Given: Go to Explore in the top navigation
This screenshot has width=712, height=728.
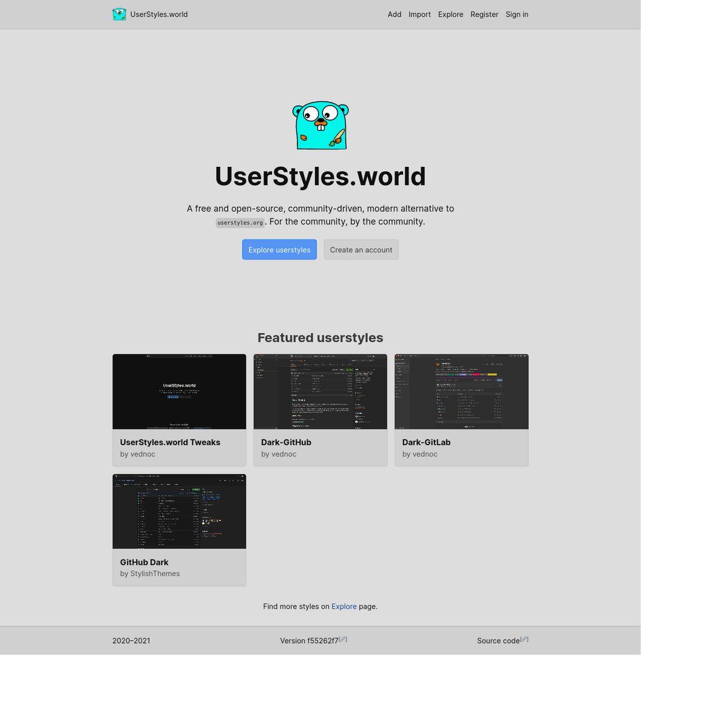Looking at the screenshot, I should coord(450,15).
